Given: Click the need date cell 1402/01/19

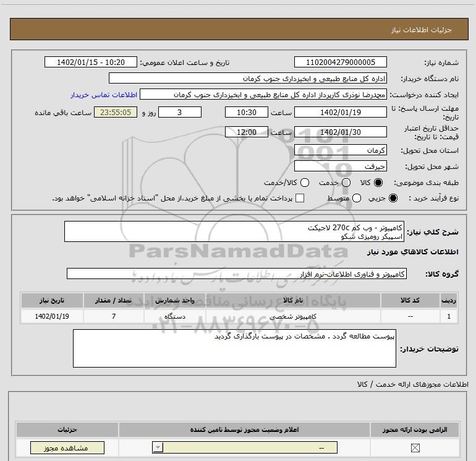Looking at the screenshot, I should [52, 316].
